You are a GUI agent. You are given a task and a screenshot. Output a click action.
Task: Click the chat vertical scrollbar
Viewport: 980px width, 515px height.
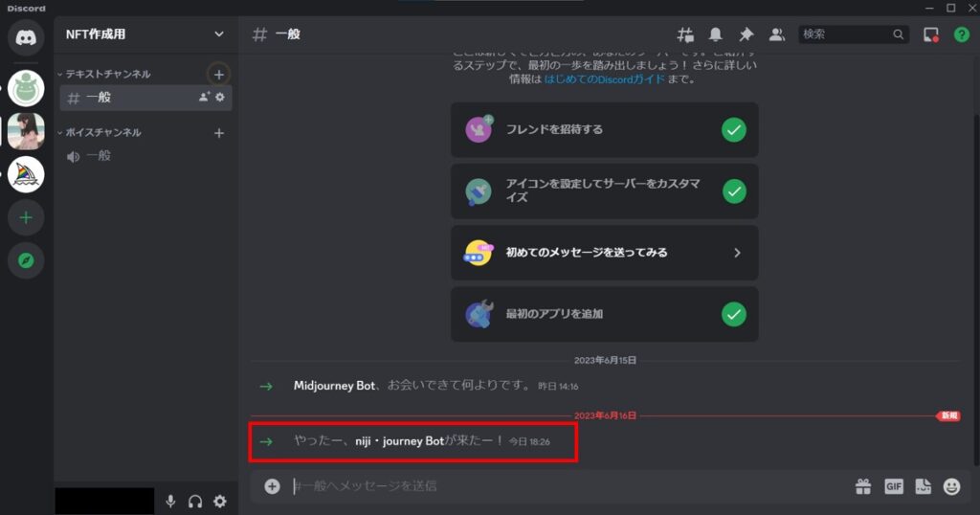click(x=976, y=290)
